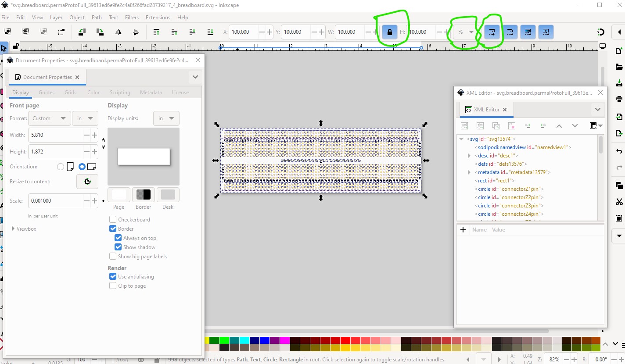Open the Format Custom dropdown

pos(49,118)
